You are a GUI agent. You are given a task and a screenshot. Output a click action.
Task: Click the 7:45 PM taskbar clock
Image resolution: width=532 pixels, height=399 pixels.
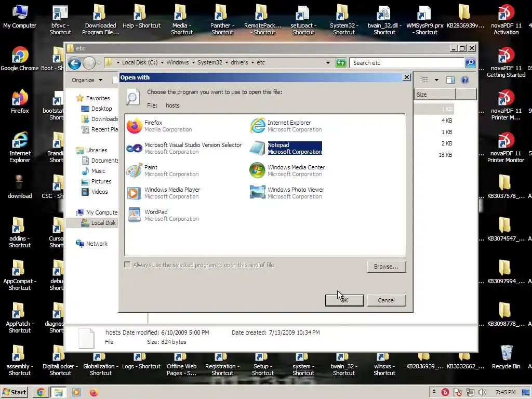coord(505,393)
